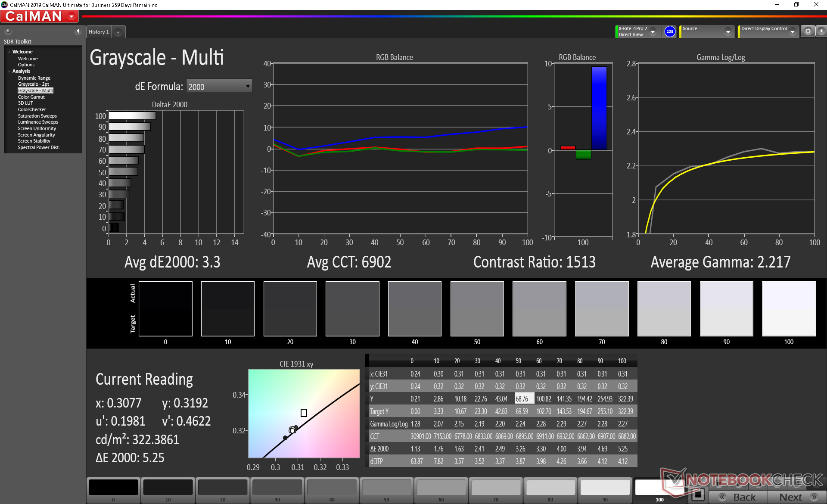This screenshot has height=504, width=827.
Task: Select 3D LUT in the sidebar
Action: tap(25, 103)
